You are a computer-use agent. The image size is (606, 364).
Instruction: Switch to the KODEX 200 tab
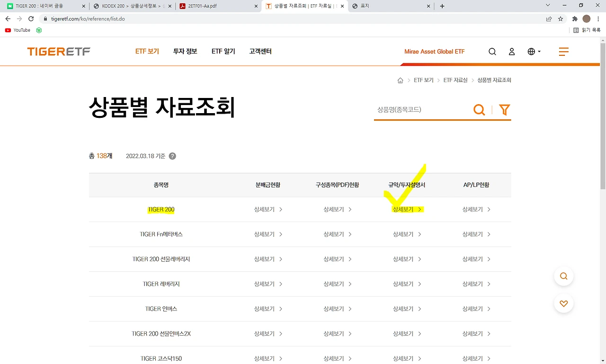132,6
